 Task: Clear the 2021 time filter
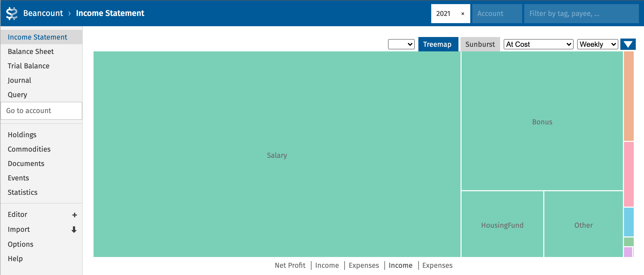[x=463, y=14]
